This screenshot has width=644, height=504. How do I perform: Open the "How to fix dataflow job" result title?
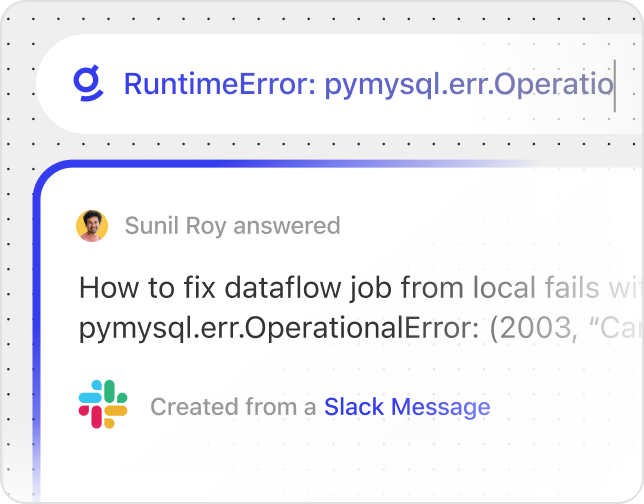pyautogui.click(x=361, y=288)
